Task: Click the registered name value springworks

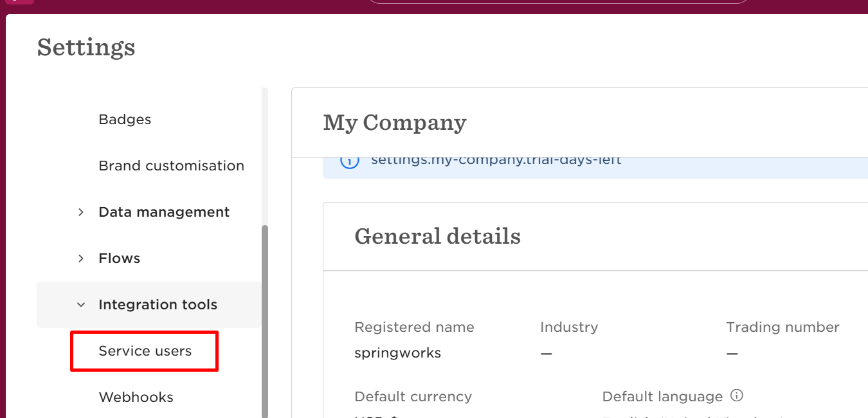Action: [397, 353]
